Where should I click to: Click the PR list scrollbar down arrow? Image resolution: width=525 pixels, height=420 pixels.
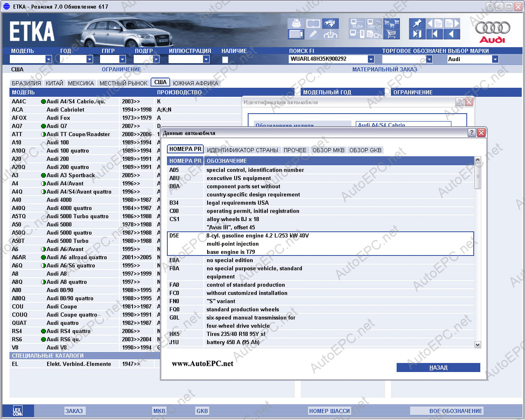click(x=477, y=345)
